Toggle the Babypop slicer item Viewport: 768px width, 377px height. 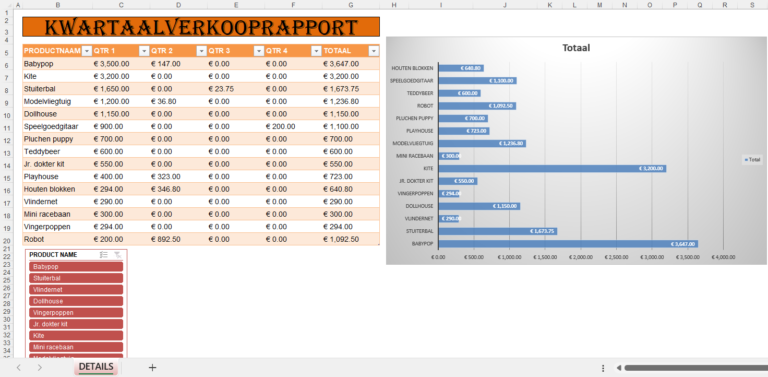point(76,266)
